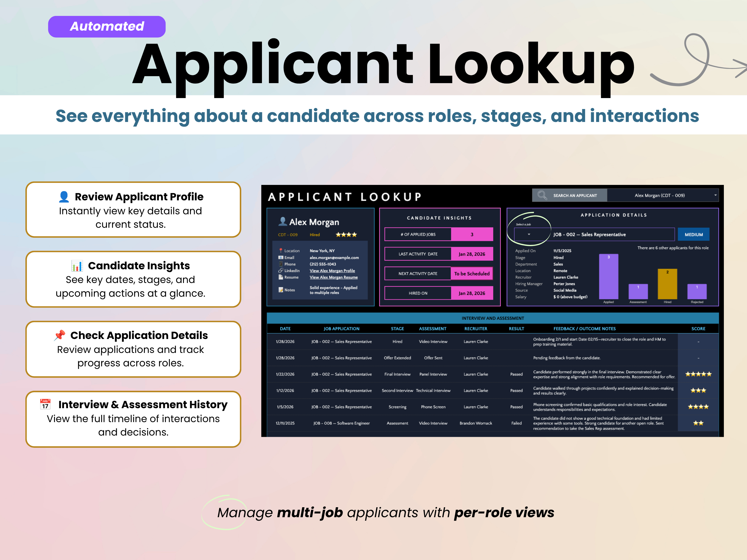Click the Perter Jones hiring manager value
Screen dimensions: 747x560
(564, 283)
